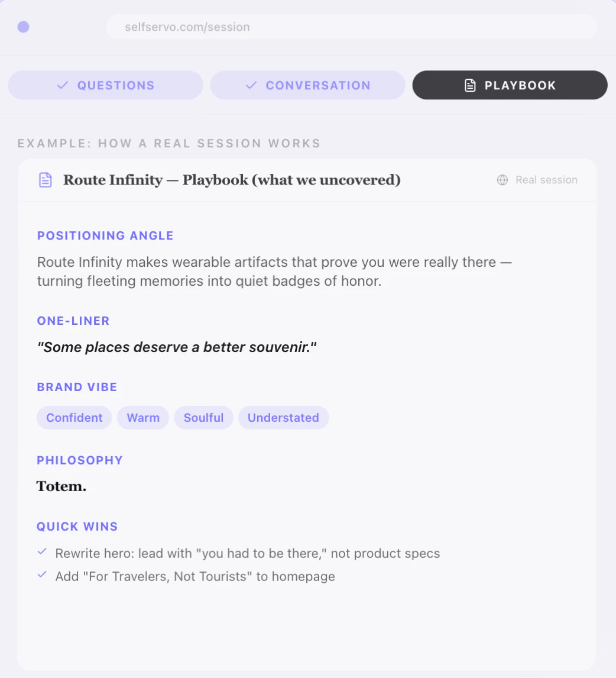This screenshot has height=678, width=616.
Task: Click the Real session label
Action: point(546,180)
